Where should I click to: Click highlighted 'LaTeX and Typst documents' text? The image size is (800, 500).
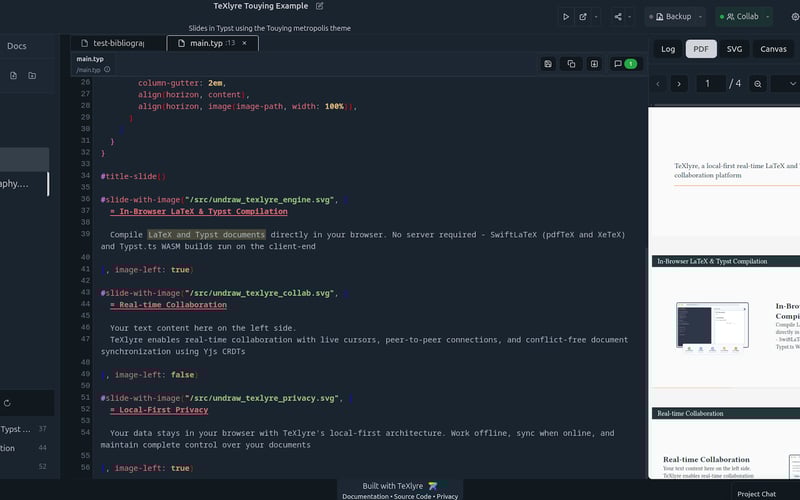[x=207, y=235]
